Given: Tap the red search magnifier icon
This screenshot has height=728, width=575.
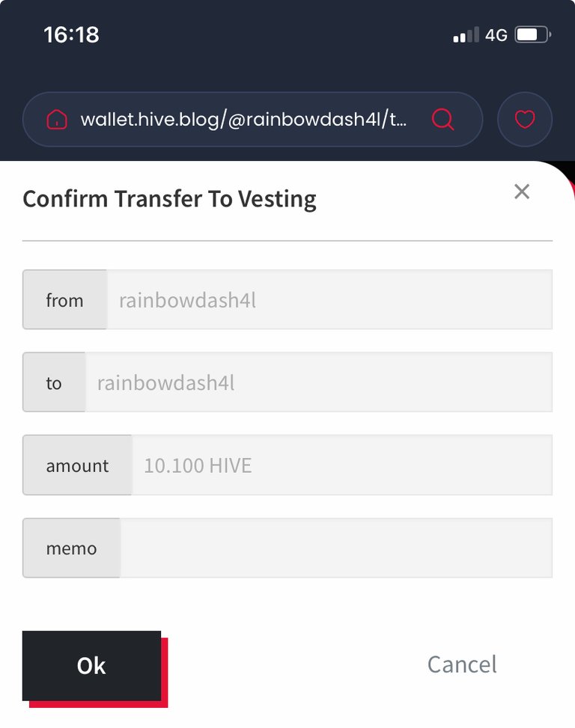Looking at the screenshot, I should tap(442, 119).
